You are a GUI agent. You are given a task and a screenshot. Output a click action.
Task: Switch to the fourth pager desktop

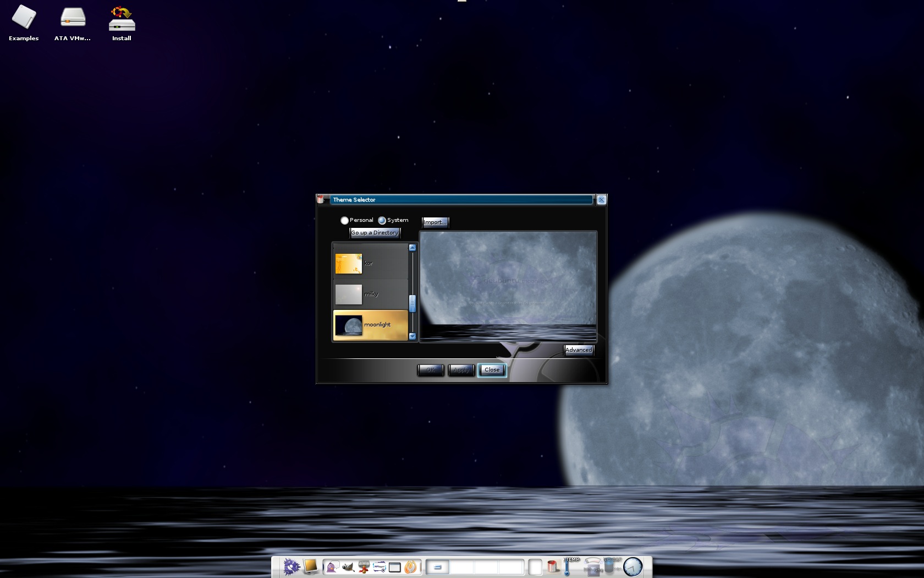click(x=511, y=567)
